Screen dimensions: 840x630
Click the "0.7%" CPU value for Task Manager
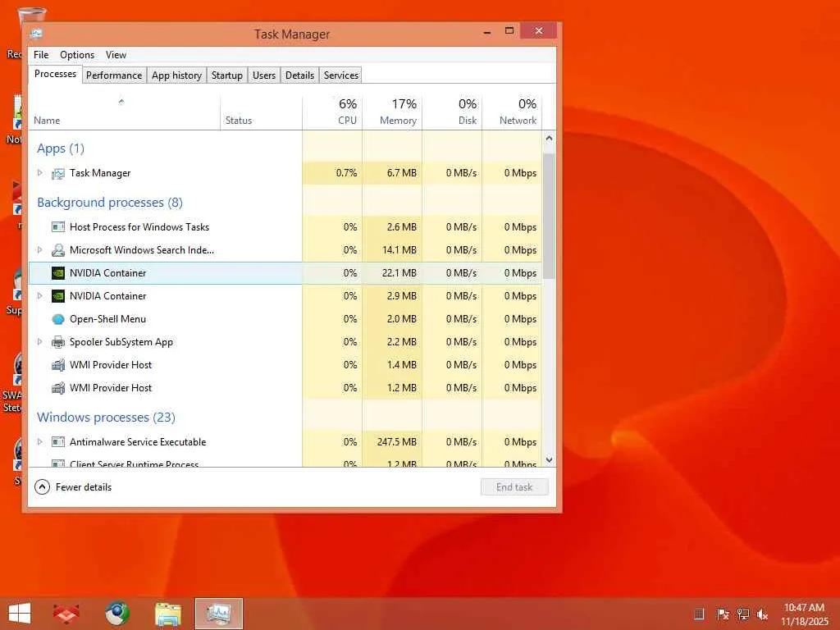click(346, 173)
